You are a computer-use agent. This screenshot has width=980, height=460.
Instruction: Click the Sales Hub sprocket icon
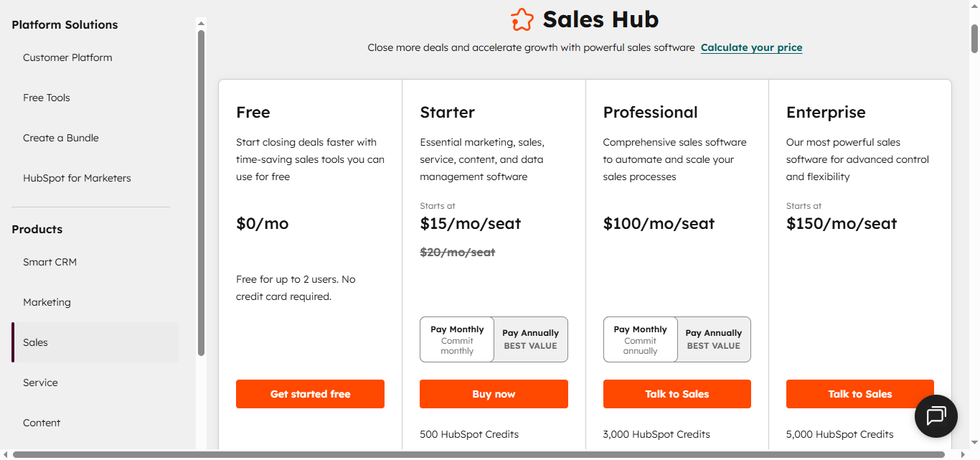[x=523, y=19]
